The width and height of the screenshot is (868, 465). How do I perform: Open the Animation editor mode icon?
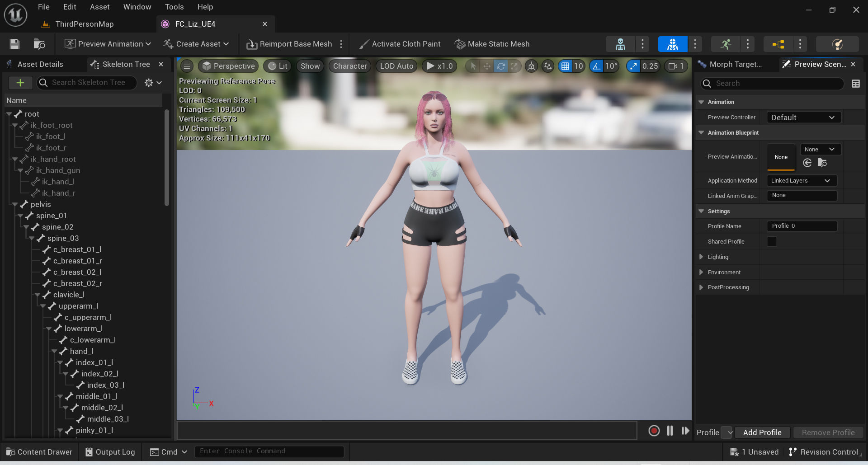726,44
